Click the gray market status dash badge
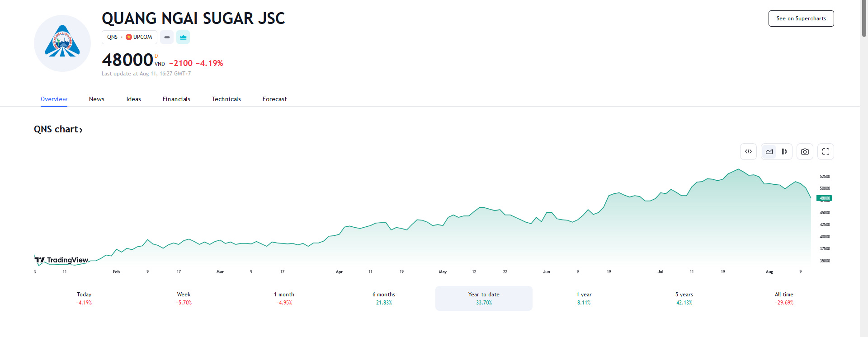The height and width of the screenshot is (337, 868). tap(167, 37)
